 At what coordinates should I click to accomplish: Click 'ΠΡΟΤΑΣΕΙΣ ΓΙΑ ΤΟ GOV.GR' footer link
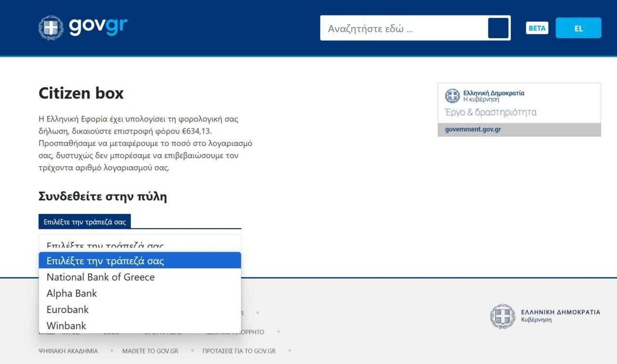click(x=239, y=351)
